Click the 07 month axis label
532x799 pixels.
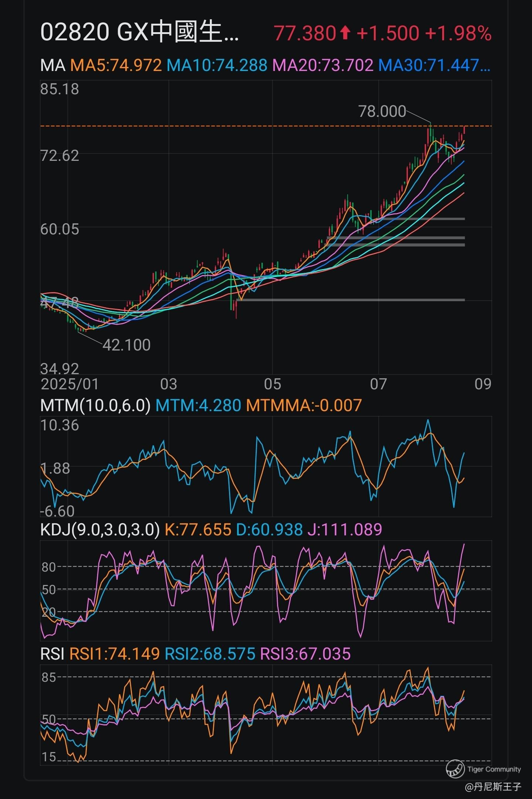(378, 384)
